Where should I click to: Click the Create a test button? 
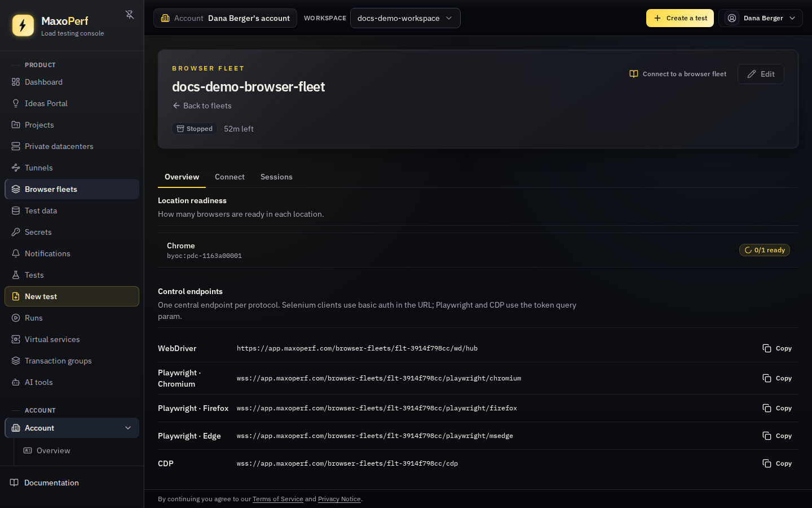680,18
